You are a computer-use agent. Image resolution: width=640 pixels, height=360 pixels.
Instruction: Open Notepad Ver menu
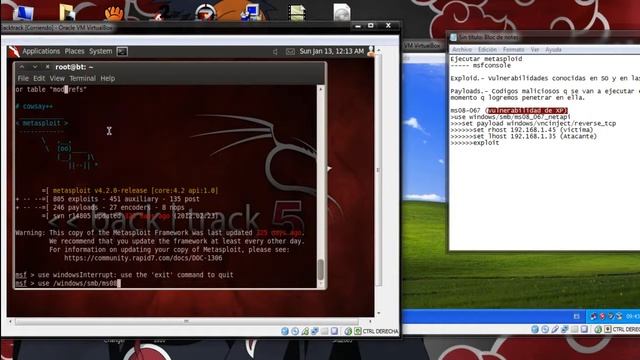pyautogui.click(x=535, y=49)
